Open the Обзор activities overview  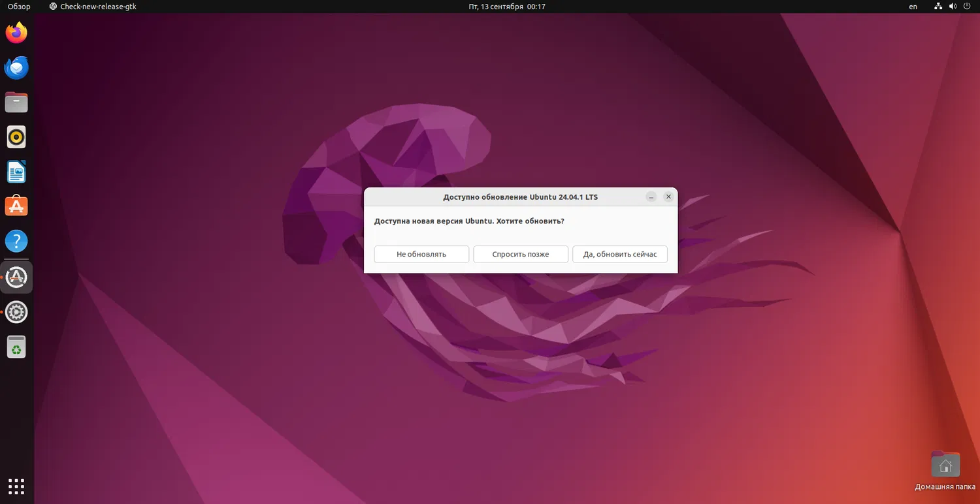(x=19, y=7)
